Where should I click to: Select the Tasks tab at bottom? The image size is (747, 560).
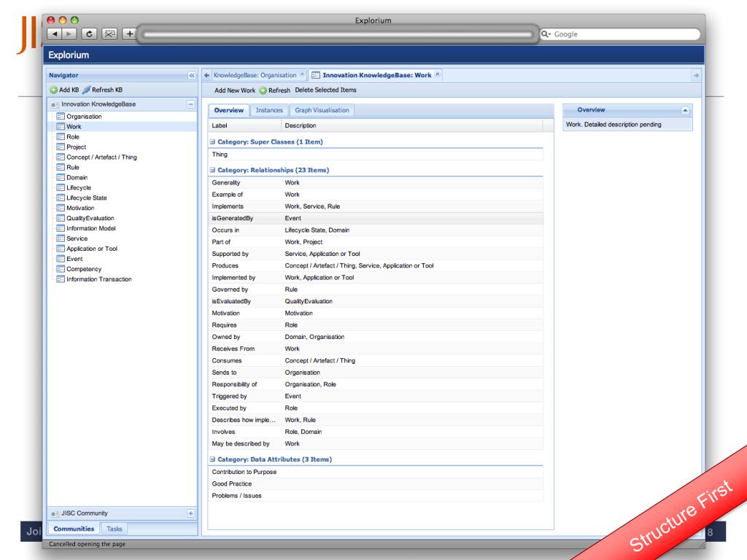(x=115, y=529)
